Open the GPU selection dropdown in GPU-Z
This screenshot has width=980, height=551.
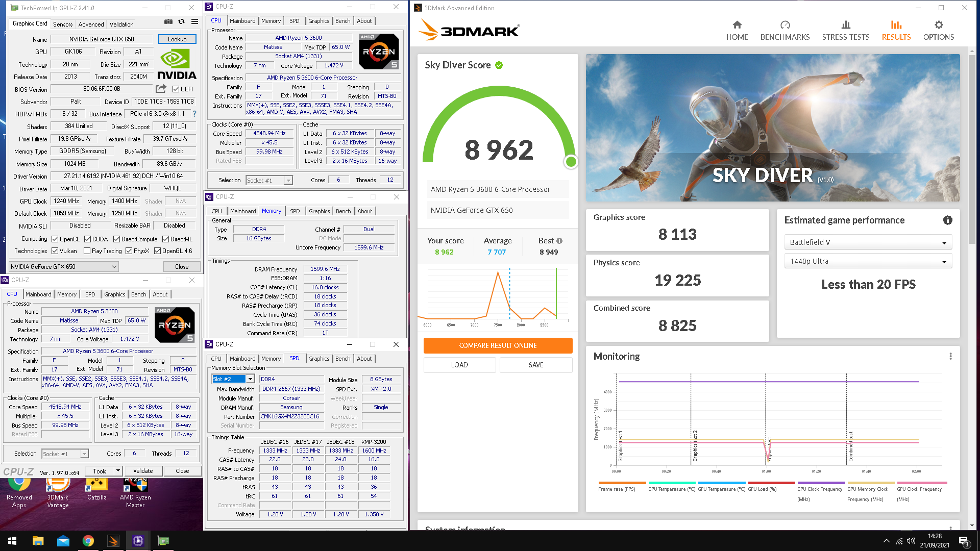click(x=64, y=266)
